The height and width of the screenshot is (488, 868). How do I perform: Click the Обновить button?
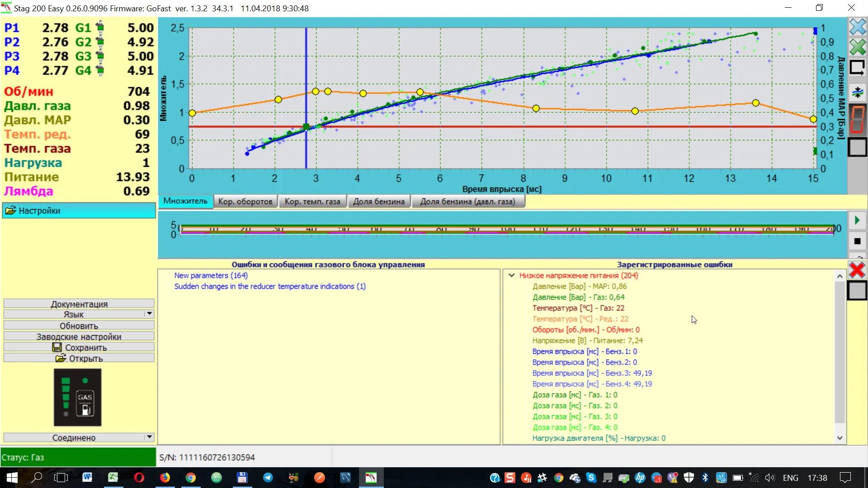[79, 325]
